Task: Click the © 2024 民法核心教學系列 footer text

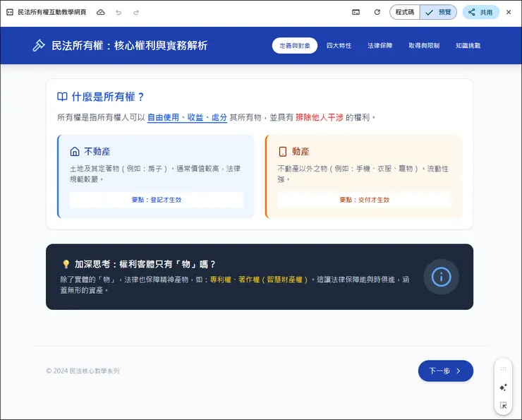Action: pos(83,371)
